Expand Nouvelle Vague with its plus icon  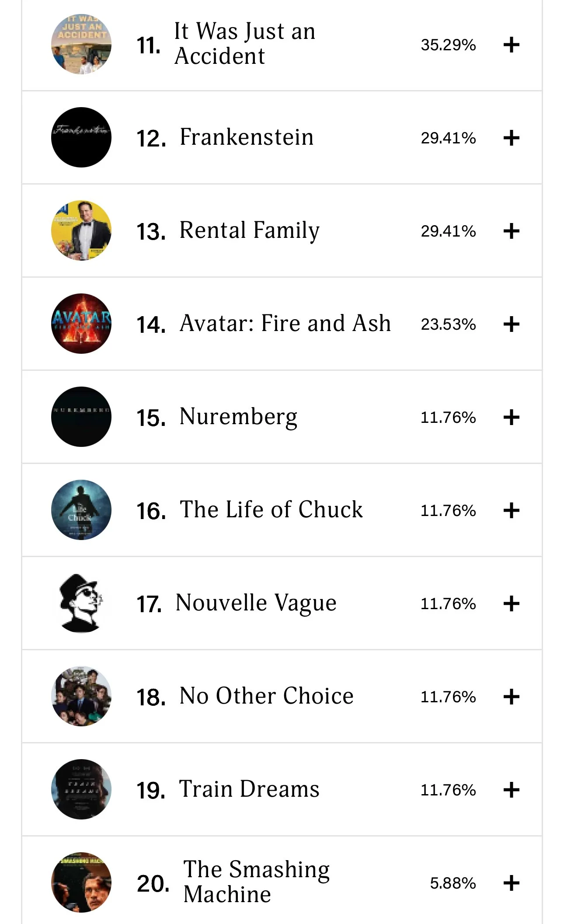[511, 603]
